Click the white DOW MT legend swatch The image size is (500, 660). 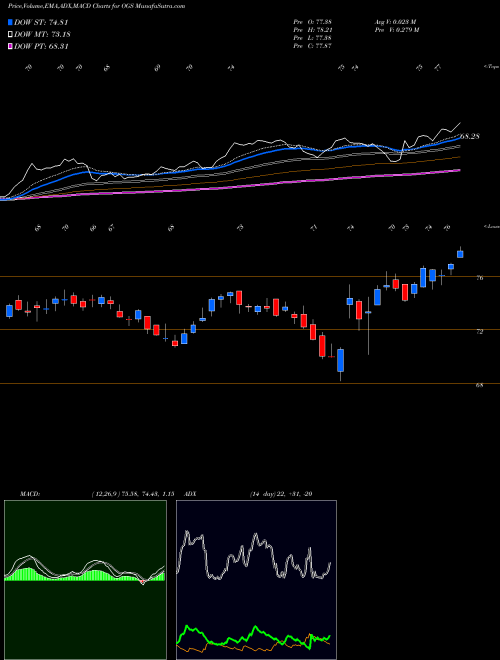click(10, 34)
